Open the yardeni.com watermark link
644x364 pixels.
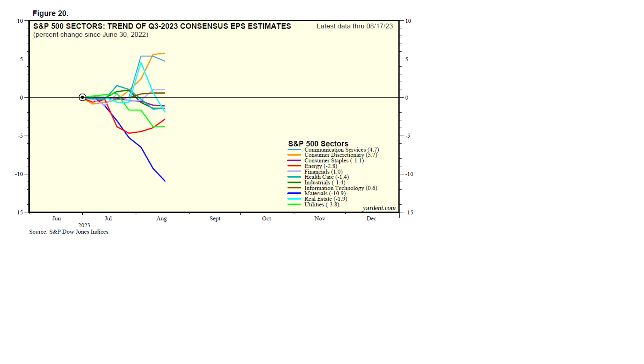[x=379, y=208]
